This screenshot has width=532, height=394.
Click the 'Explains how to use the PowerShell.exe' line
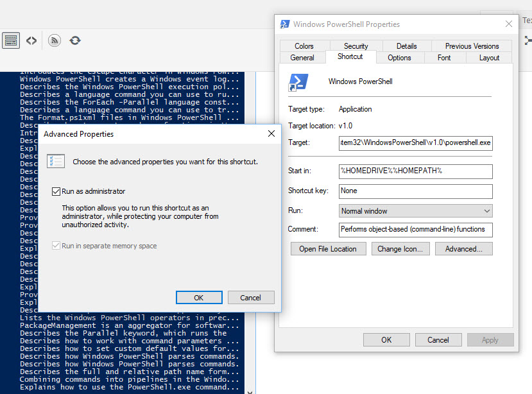click(129, 387)
